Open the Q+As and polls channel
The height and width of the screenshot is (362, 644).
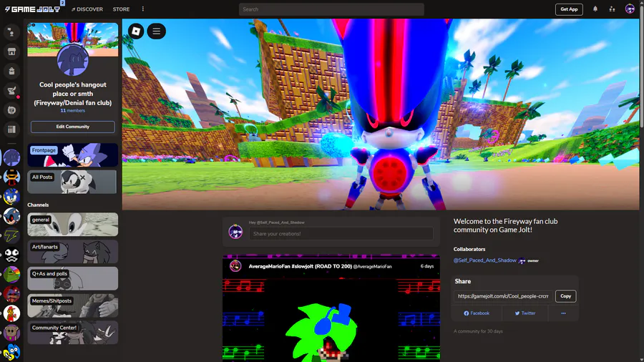[73, 278]
